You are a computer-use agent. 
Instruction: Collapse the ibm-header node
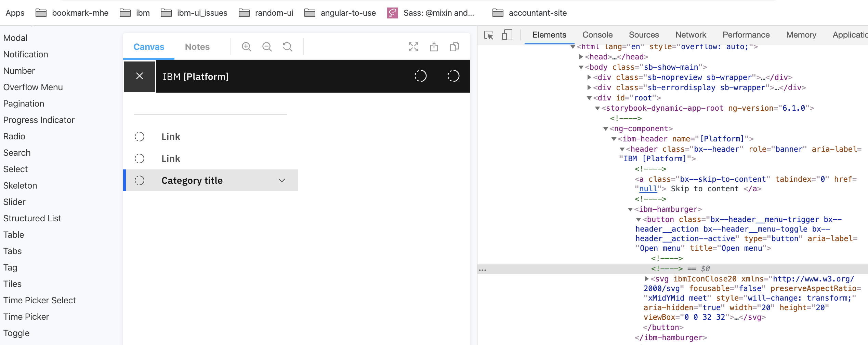[614, 139]
